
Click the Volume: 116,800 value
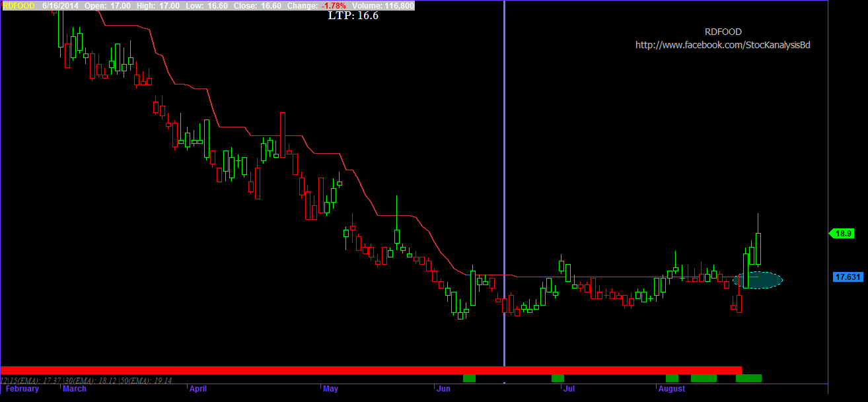[x=383, y=5]
